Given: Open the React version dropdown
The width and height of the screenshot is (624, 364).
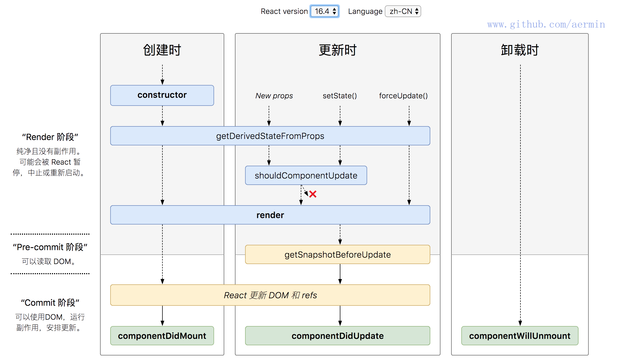Looking at the screenshot, I should [325, 11].
